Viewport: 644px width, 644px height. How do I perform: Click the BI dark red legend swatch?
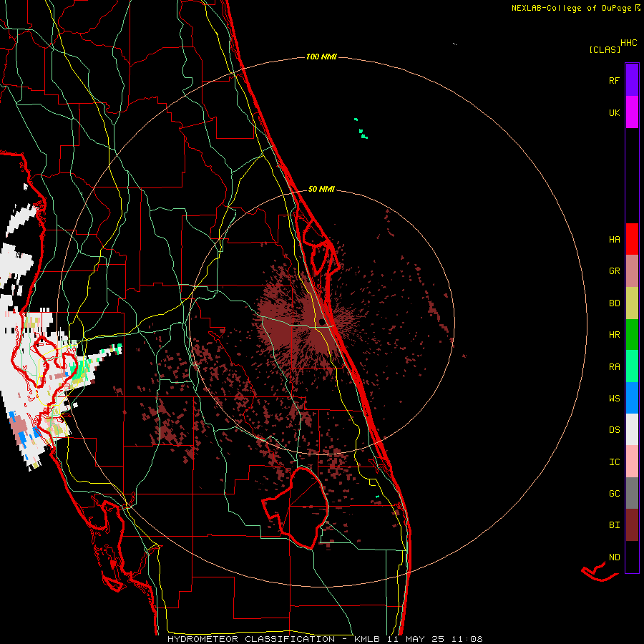(x=632, y=525)
